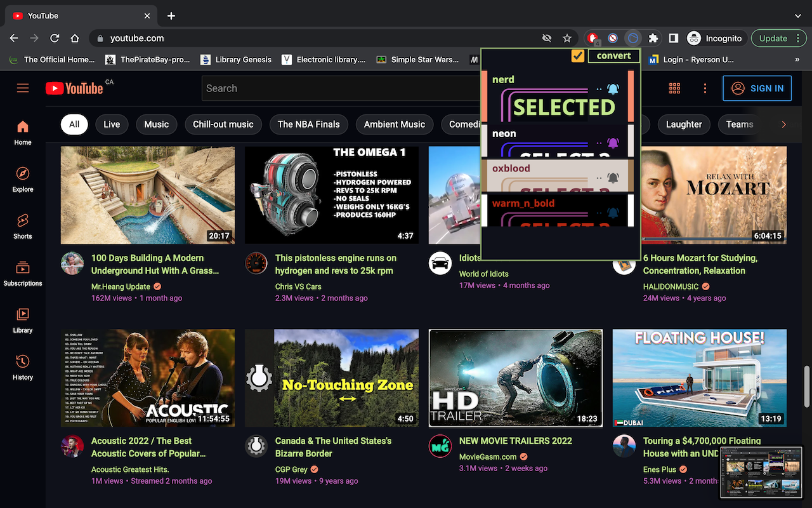Screen dimensions: 812x508
Task: Open YouTube settings three-dot menu
Action: pyautogui.click(x=705, y=88)
